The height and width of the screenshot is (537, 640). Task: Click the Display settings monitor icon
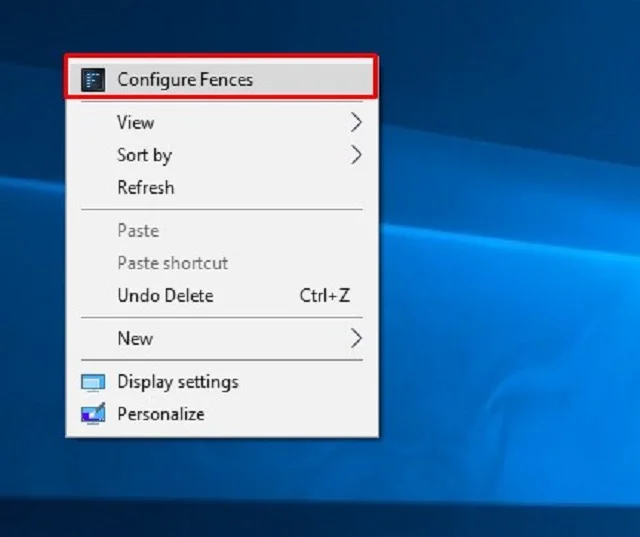point(93,383)
